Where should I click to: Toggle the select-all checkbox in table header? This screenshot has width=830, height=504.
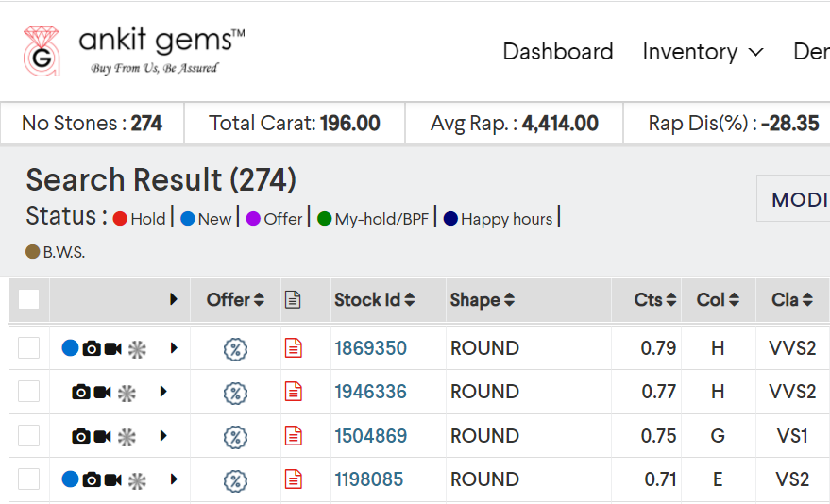click(x=29, y=299)
